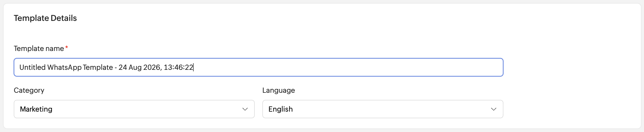Click the 'Template name' label
This screenshot has width=644, height=132.
tap(39, 48)
